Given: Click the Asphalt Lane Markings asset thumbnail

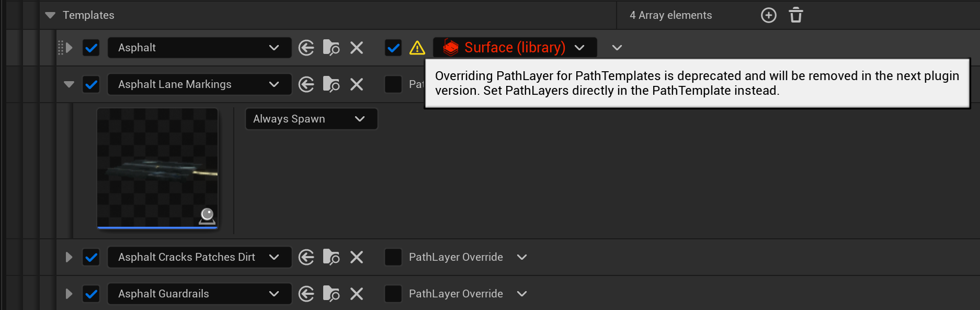Looking at the screenshot, I should coord(157,168).
